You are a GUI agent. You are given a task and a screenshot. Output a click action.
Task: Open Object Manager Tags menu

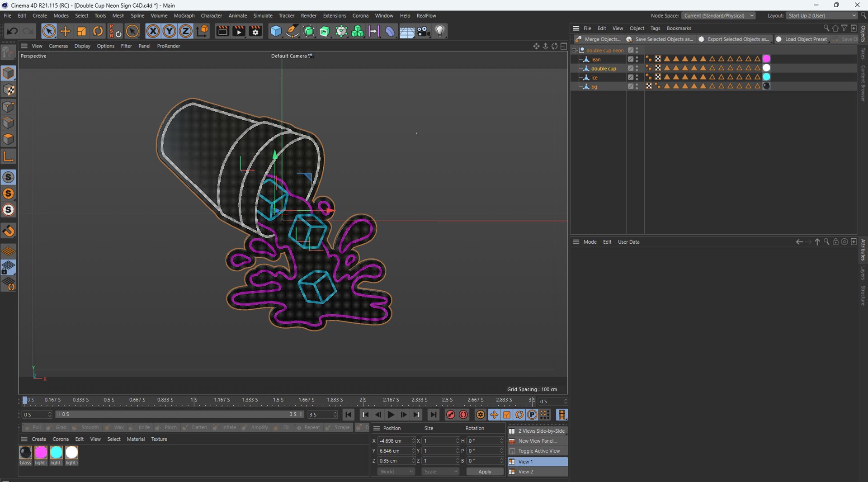coord(655,28)
